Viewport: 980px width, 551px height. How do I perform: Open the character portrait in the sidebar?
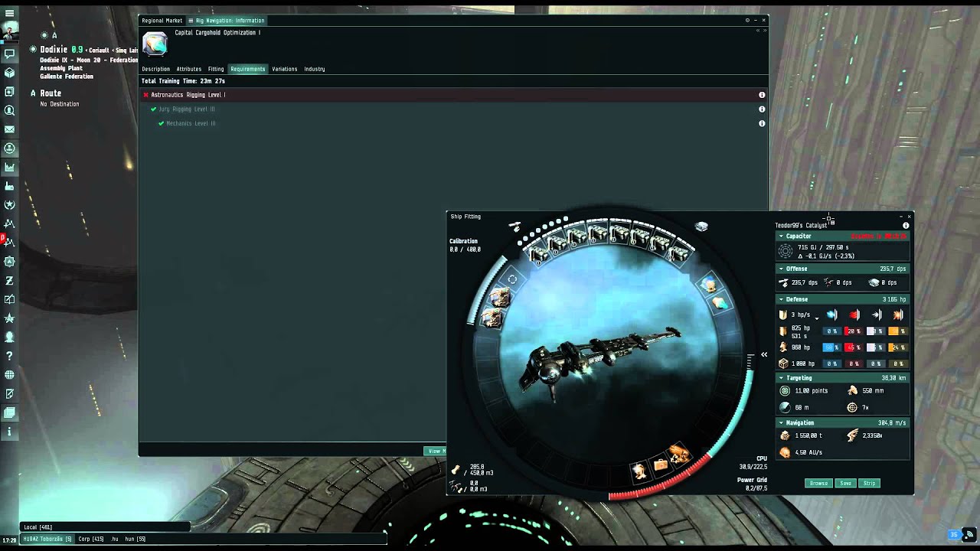point(9,32)
